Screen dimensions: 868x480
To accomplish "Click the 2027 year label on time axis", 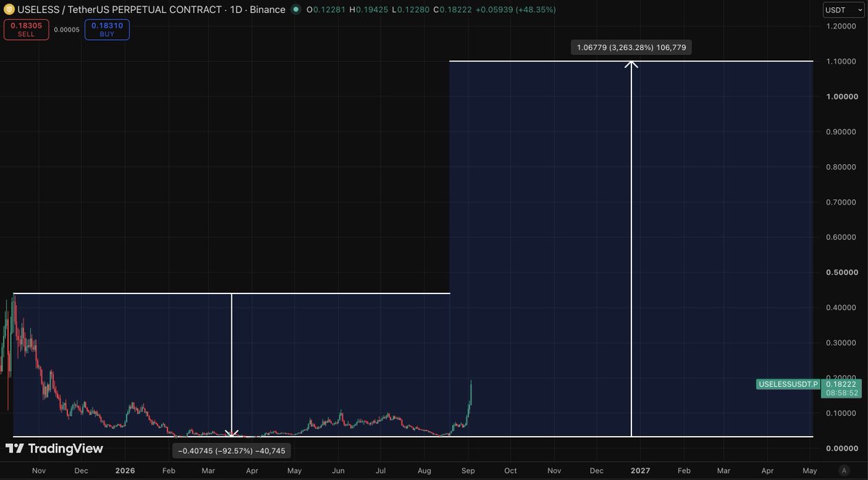I will tap(640, 470).
